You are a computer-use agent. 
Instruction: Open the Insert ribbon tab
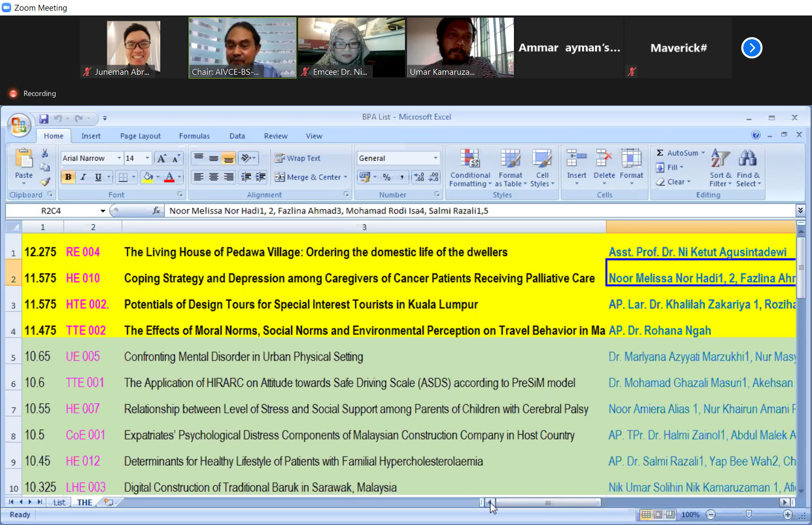point(91,136)
